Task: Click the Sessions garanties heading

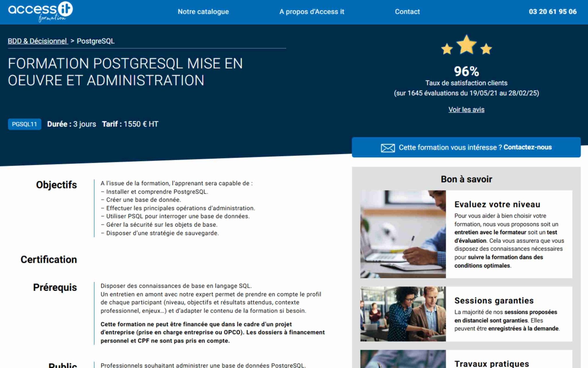Action: click(x=494, y=301)
